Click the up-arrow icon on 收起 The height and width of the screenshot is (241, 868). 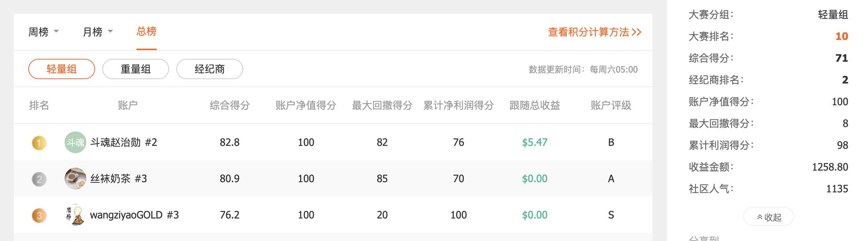759,217
